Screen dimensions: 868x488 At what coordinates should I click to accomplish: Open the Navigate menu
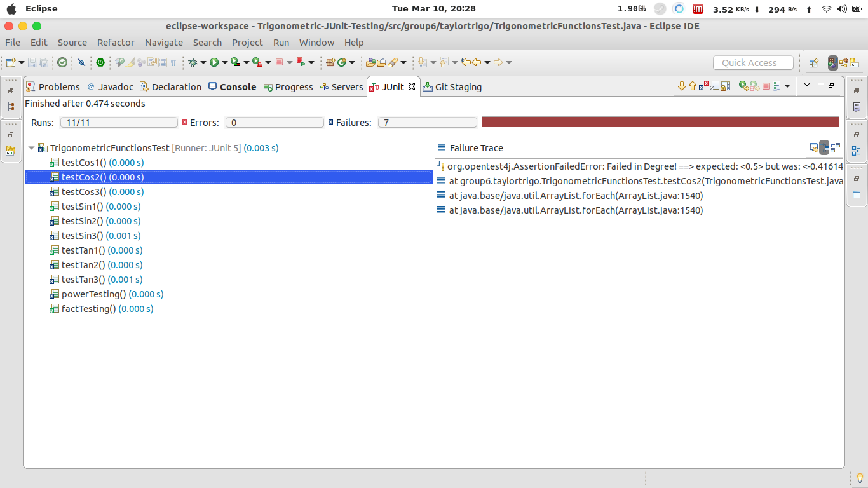[164, 43]
